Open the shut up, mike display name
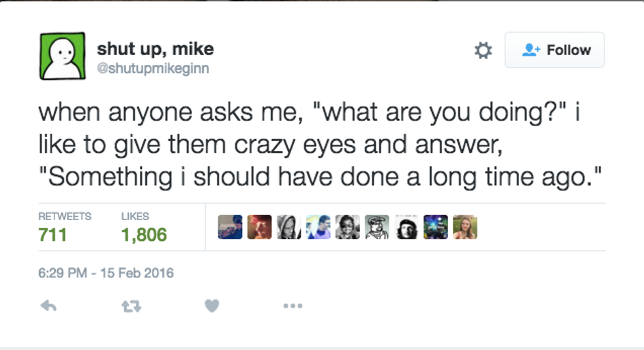The height and width of the screenshot is (350, 644). click(155, 49)
